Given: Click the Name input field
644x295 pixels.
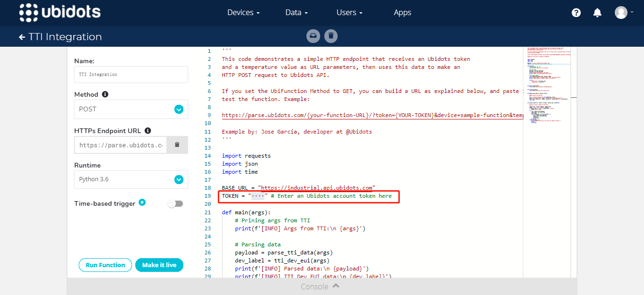Looking at the screenshot, I should tap(131, 75).
